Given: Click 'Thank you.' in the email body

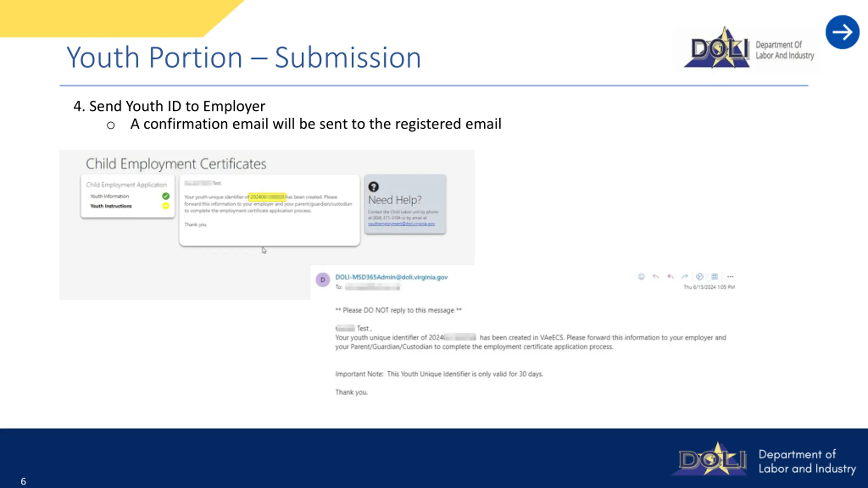Looking at the screenshot, I should tap(352, 392).
